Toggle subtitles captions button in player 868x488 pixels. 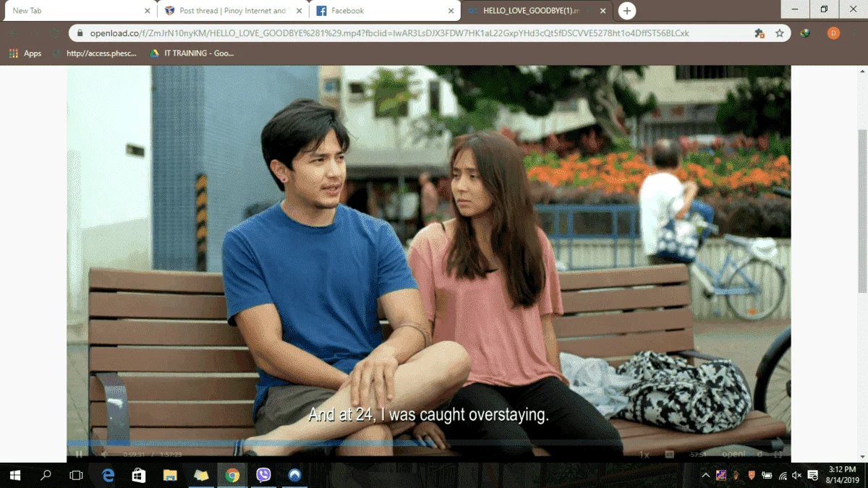tap(669, 454)
